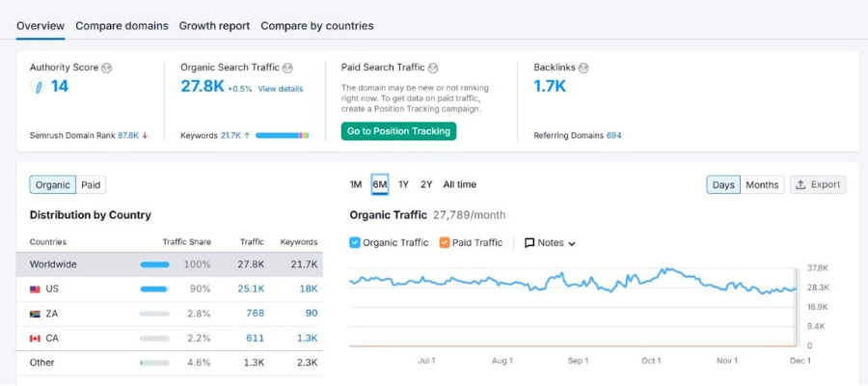Click the South Africa flag icon

tap(36, 314)
